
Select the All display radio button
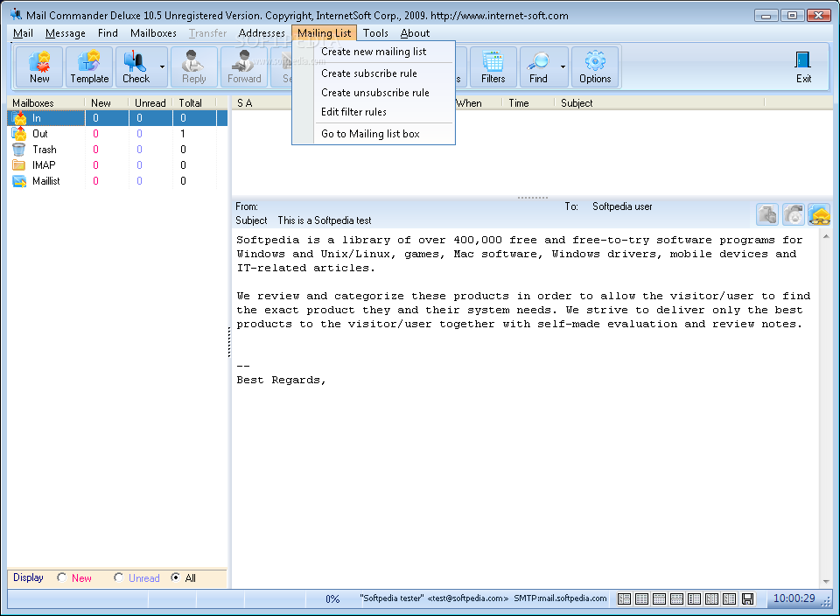175,577
